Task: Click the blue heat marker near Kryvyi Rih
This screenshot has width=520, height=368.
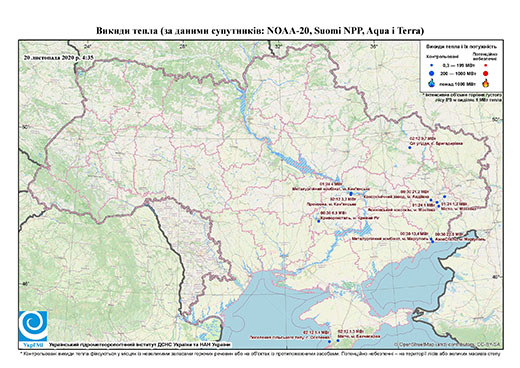Action: point(319,221)
